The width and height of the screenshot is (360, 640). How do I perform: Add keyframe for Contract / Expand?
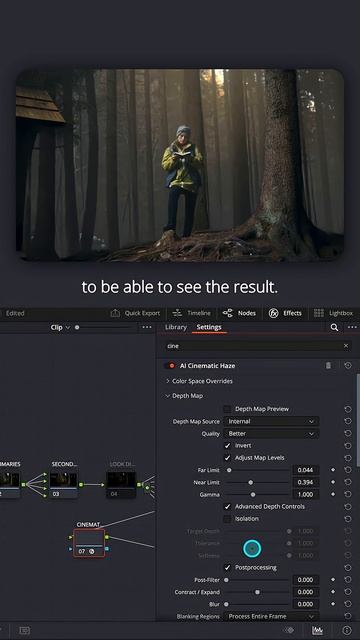pyautogui.click(x=333, y=592)
